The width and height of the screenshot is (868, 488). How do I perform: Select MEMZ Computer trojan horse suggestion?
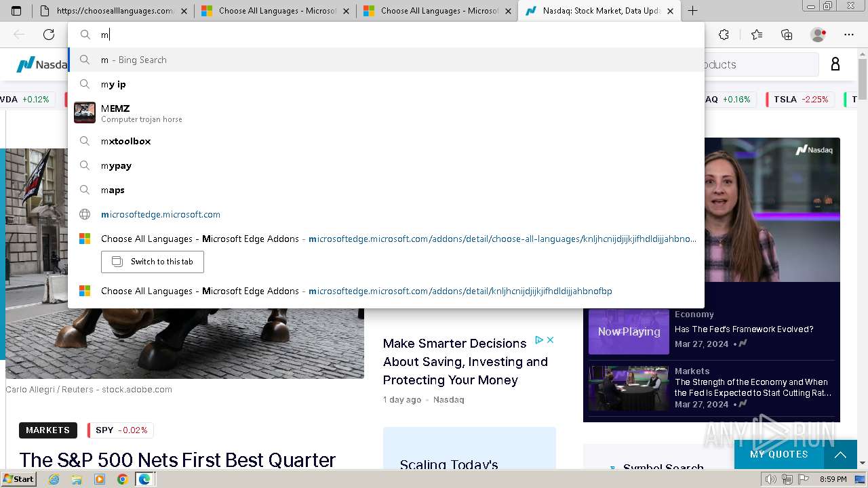pyautogui.click(x=387, y=113)
